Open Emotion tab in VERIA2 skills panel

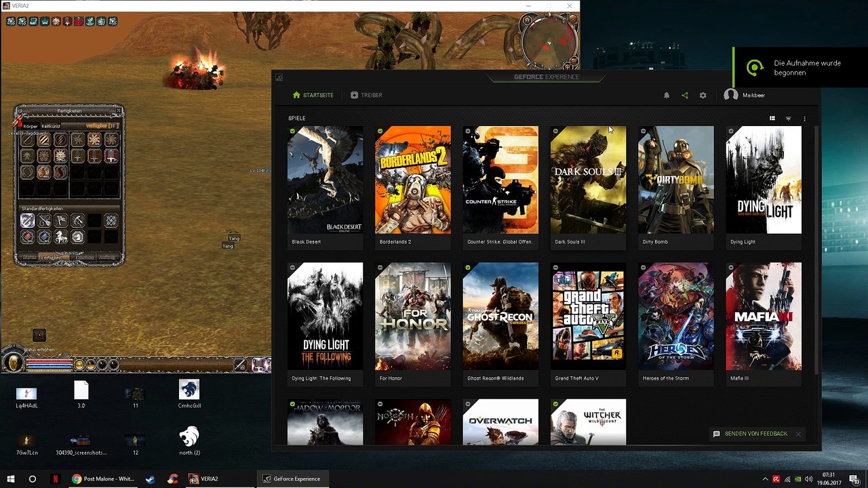85,258
